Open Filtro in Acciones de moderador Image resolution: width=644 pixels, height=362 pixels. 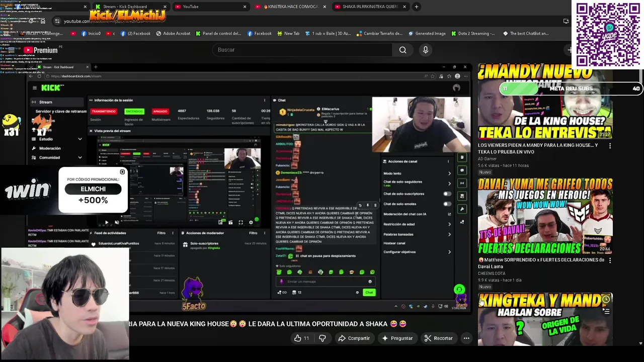253,233
